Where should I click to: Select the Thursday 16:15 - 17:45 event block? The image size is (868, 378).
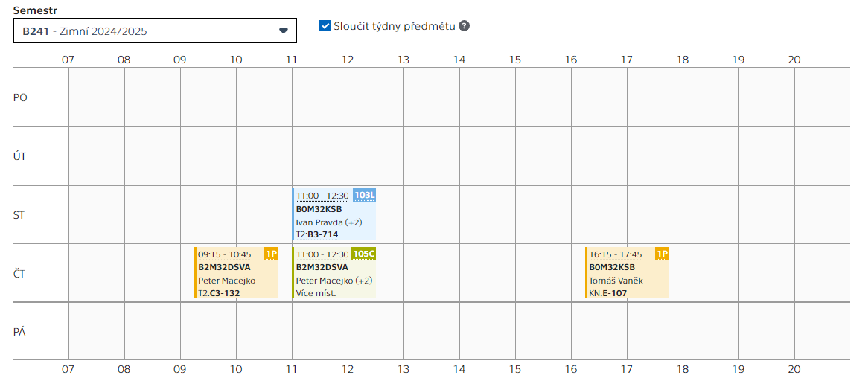click(x=628, y=273)
